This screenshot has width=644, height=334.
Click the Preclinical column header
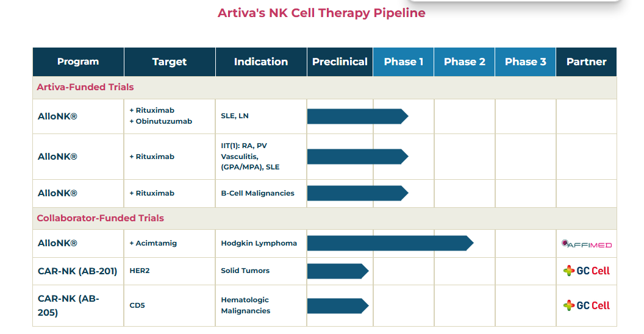pyautogui.click(x=340, y=62)
